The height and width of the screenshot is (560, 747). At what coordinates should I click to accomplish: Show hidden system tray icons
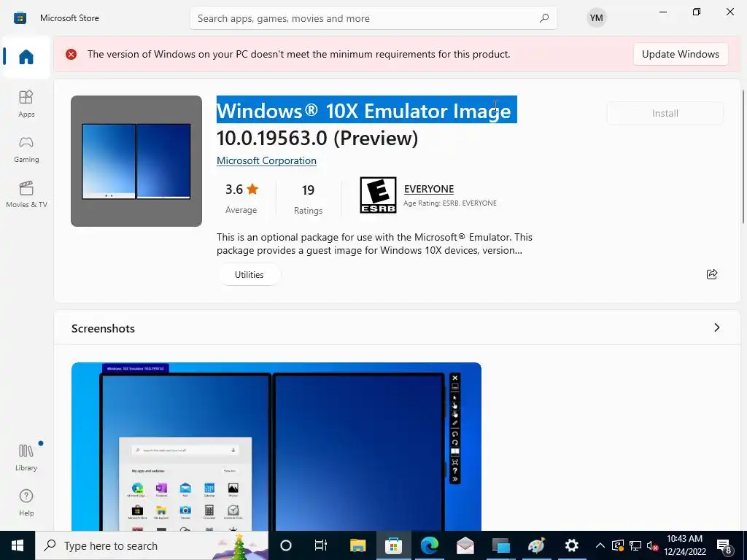point(600,545)
